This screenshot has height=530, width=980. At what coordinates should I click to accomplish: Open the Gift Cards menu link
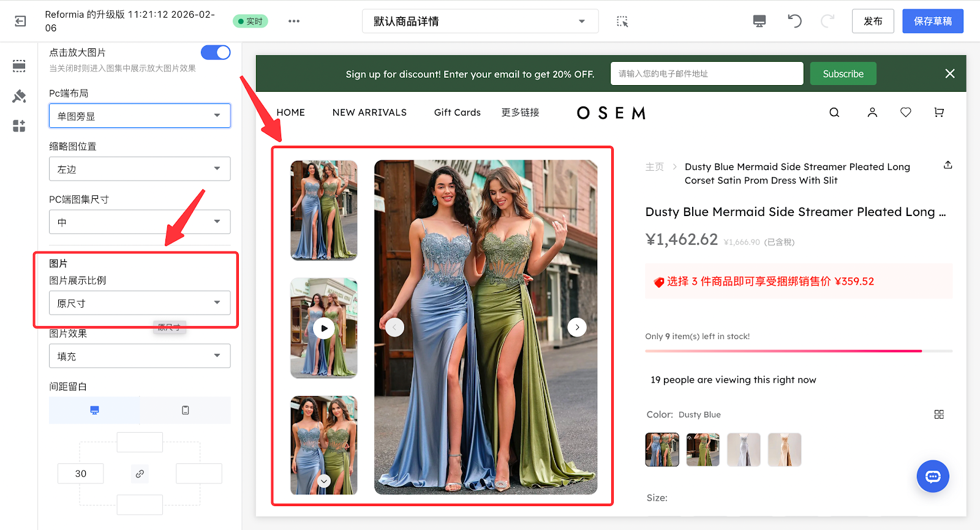[457, 113]
